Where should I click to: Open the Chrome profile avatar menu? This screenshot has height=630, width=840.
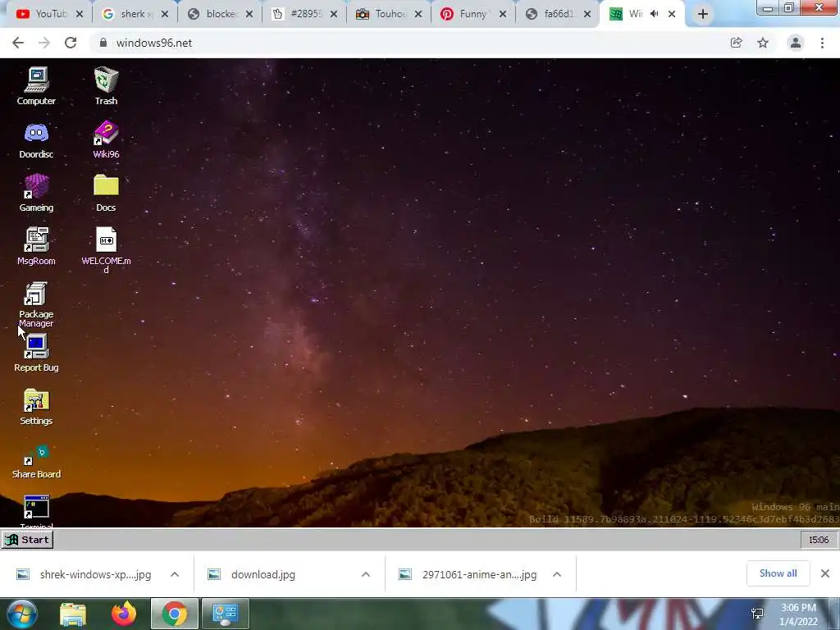tap(796, 43)
